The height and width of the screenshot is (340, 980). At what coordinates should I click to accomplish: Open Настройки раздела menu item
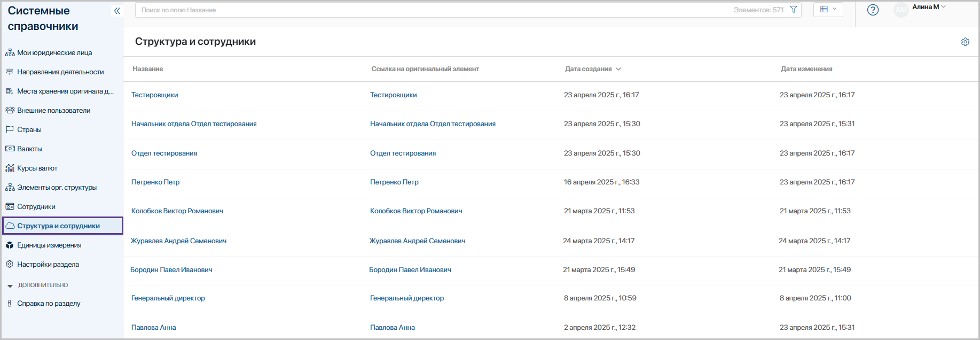tap(48, 264)
